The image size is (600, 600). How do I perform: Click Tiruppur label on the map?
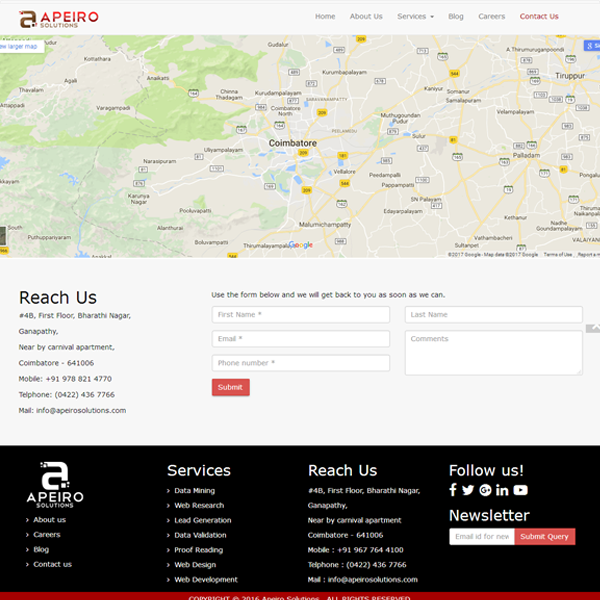pos(570,76)
